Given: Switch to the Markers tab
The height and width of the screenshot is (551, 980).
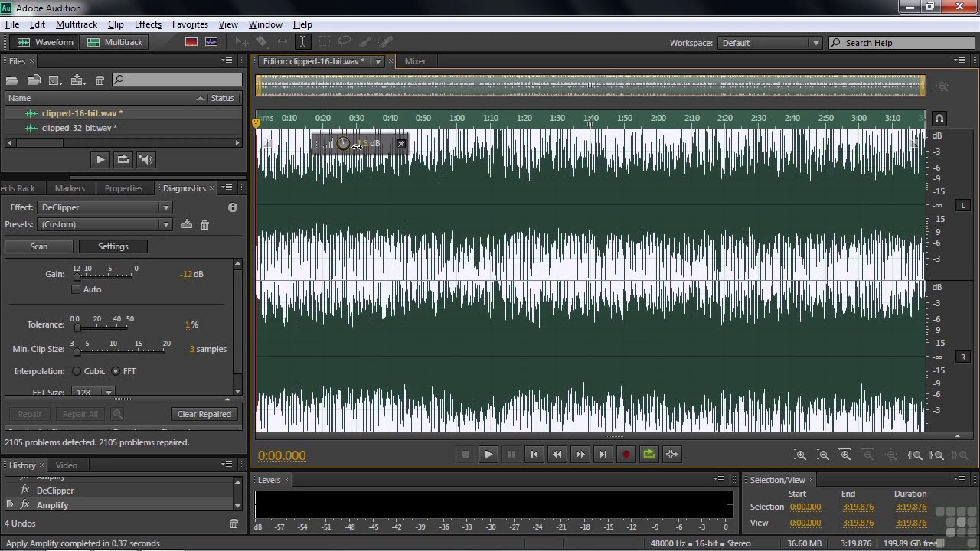Looking at the screenshot, I should tap(70, 188).
